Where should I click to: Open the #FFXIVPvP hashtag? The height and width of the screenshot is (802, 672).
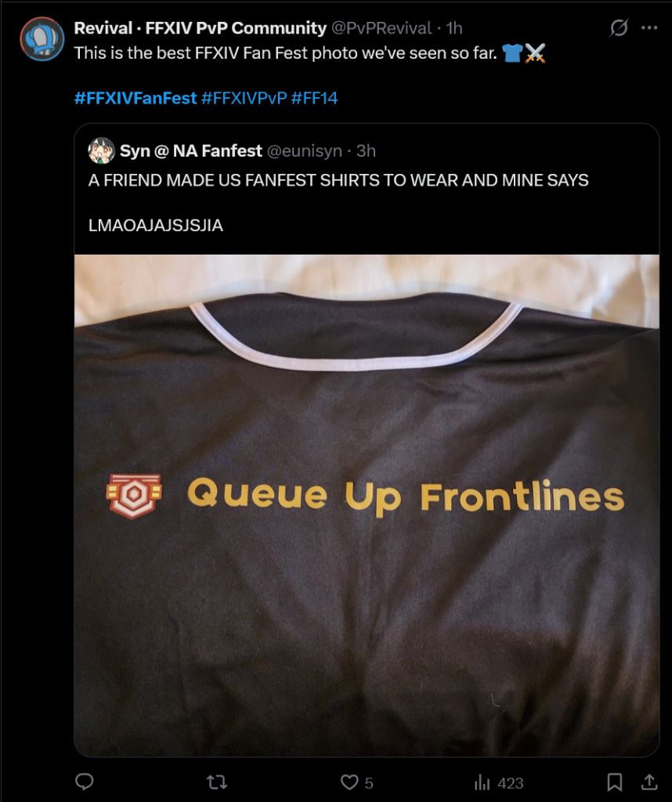[x=244, y=98]
